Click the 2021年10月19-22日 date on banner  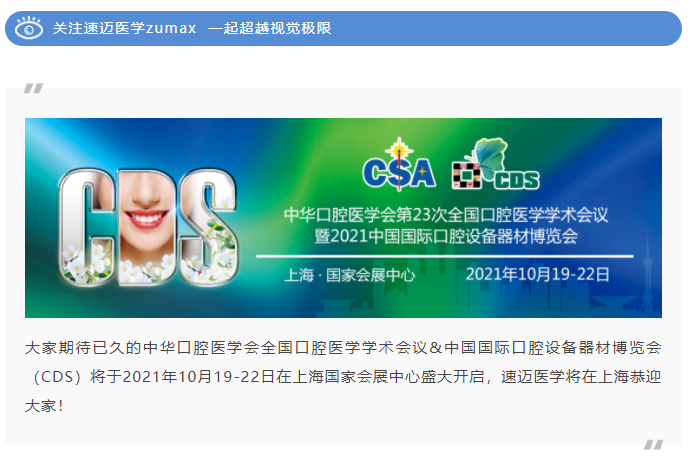pyautogui.click(x=538, y=274)
